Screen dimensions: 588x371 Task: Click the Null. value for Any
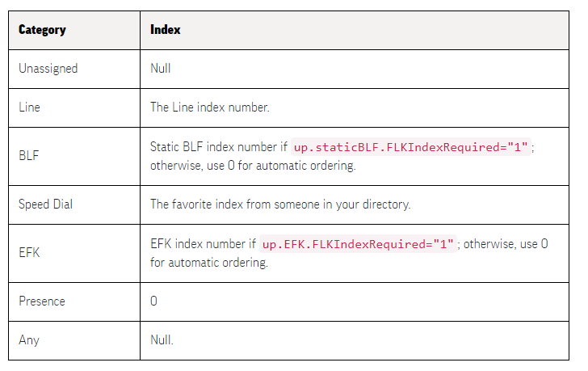click(162, 339)
